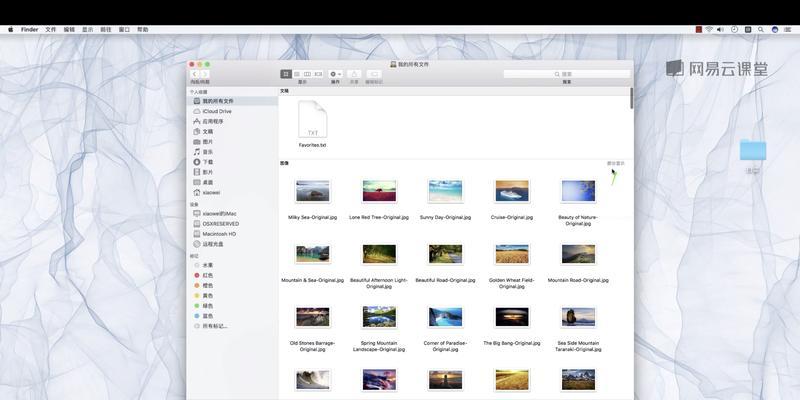
Task: Select Cruise-Original.jpg thumbnail
Action: tap(512, 191)
